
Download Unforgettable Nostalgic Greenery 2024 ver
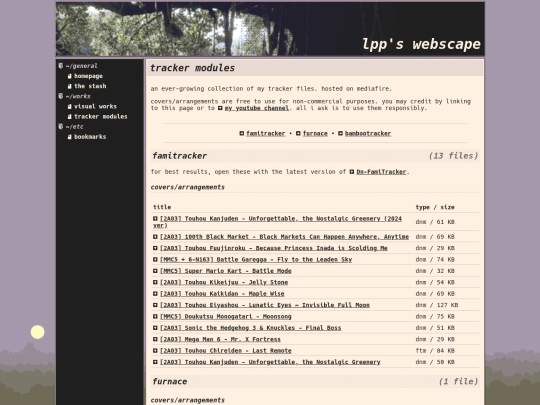[x=281, y=219]
